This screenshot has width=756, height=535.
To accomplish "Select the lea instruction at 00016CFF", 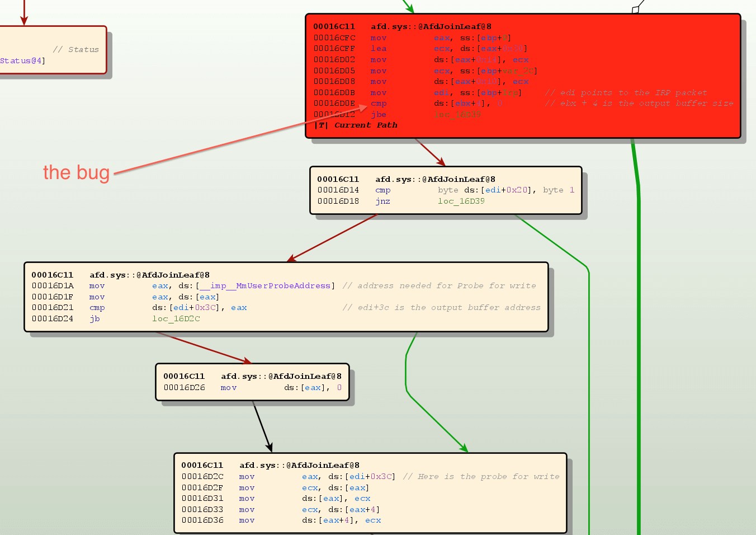I will pos(379,49).
